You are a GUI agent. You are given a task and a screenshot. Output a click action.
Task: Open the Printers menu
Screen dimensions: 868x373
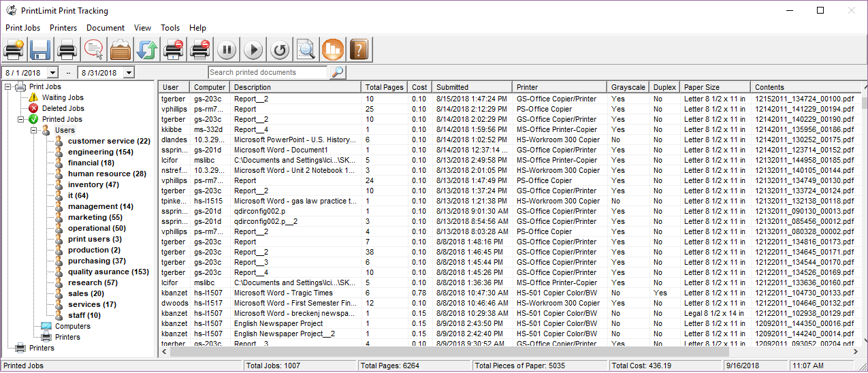[x=63, y=28]
